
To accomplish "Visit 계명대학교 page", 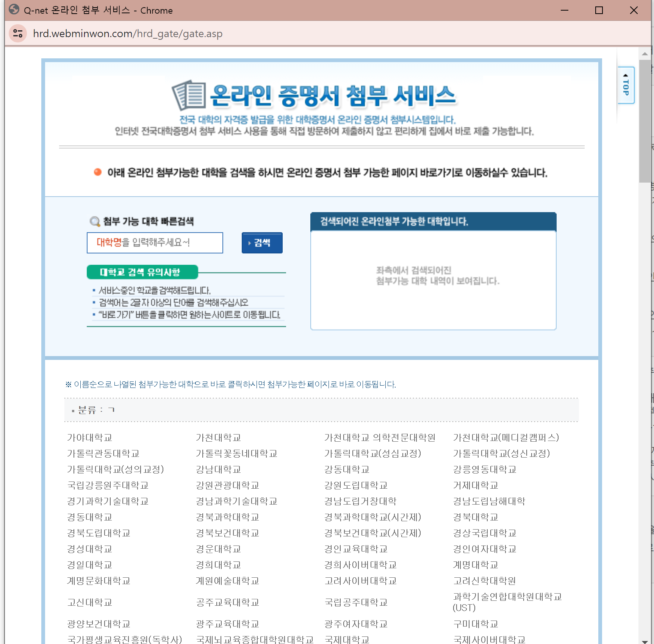I will tap(476, 565).
